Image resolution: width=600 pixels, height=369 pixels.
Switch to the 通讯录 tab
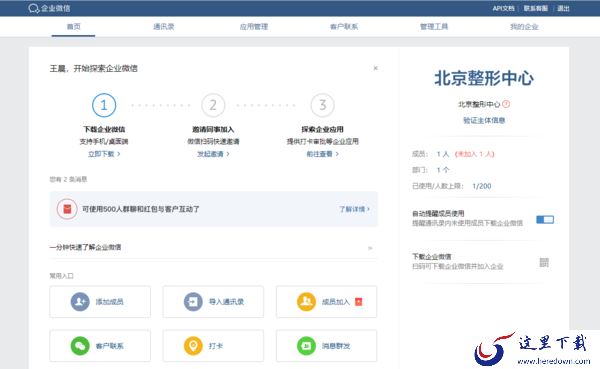coord(163,26)
